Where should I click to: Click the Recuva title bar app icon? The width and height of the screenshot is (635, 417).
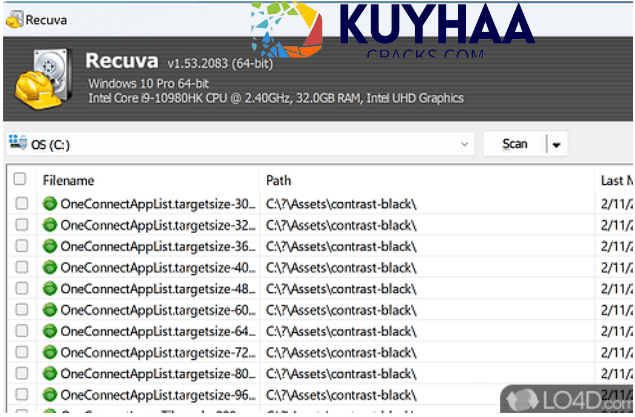(15, 19)
